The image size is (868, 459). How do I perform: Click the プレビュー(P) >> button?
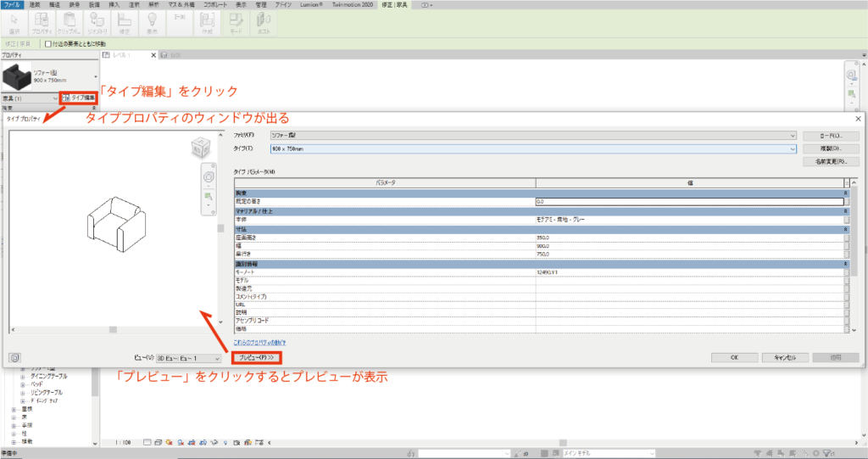coord(257,358)
